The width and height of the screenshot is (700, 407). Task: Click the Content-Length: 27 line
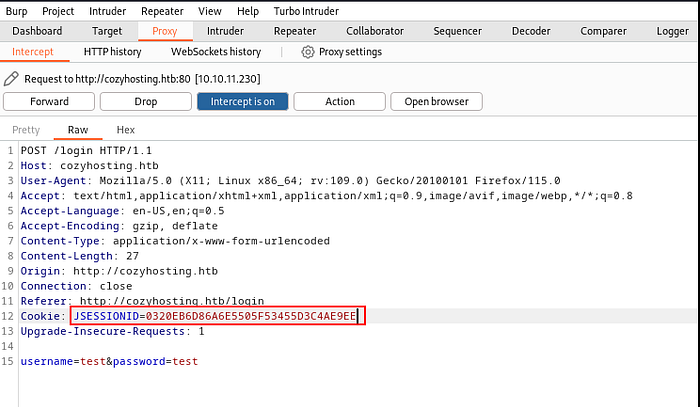click(79, 256)
